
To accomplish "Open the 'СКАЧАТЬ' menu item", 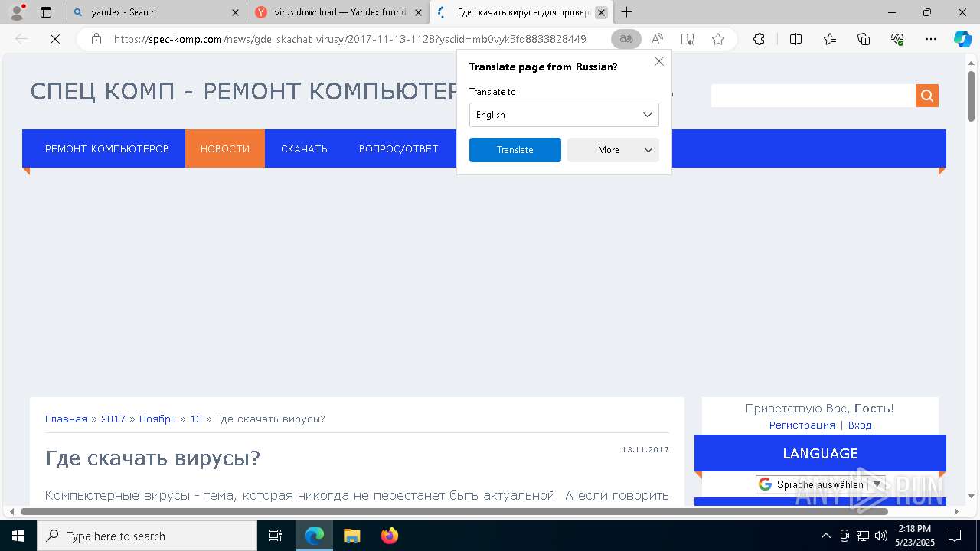I will pyautogui.click(x=304, y=148).
